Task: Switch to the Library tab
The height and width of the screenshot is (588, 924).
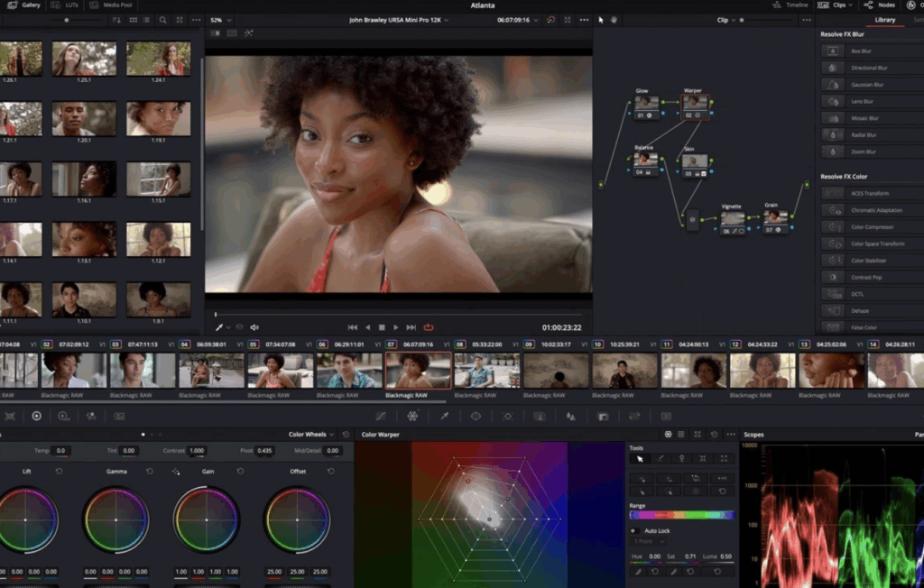Action: coord(884,20)
